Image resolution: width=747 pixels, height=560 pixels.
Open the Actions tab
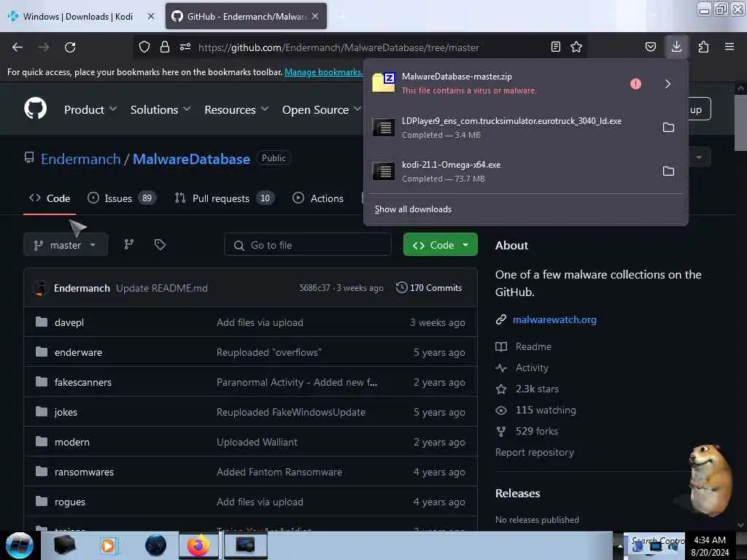(318, 198)
